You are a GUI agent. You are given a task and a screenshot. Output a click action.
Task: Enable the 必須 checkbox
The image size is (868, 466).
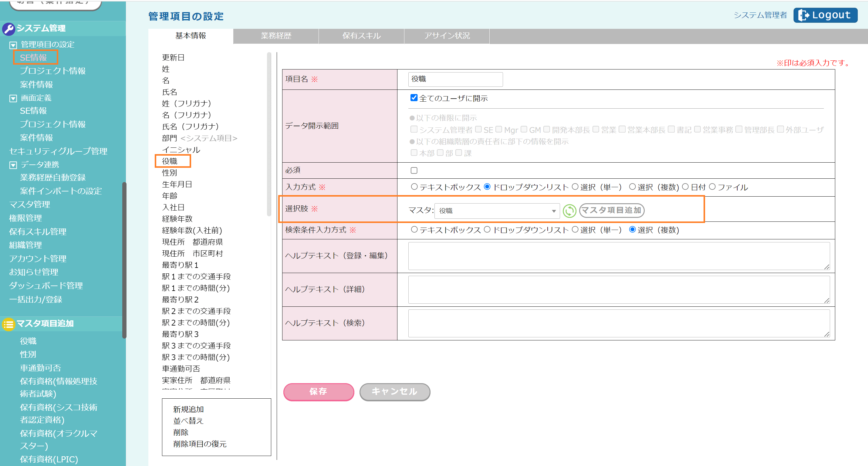click(x=414, y=171)
